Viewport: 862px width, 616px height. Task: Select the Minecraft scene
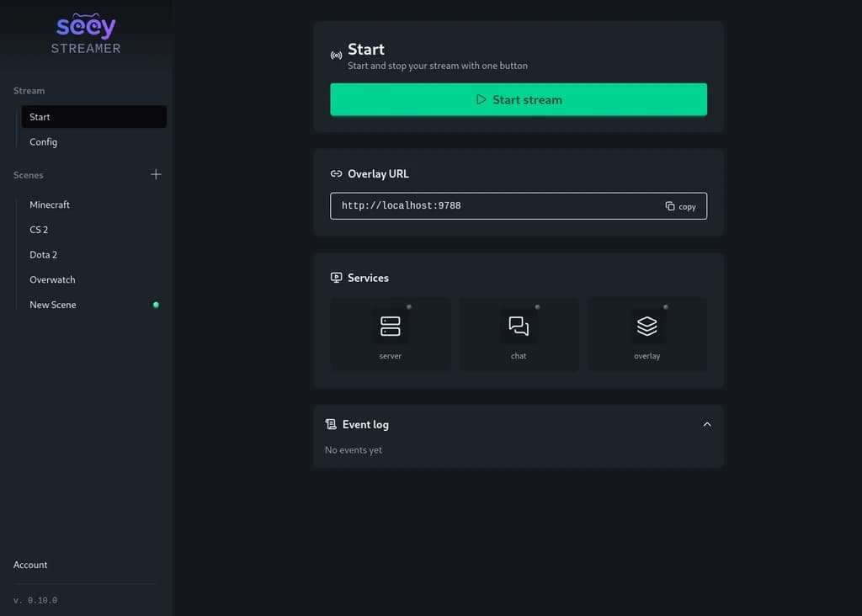pyautogui.click(x=94, y=204)
